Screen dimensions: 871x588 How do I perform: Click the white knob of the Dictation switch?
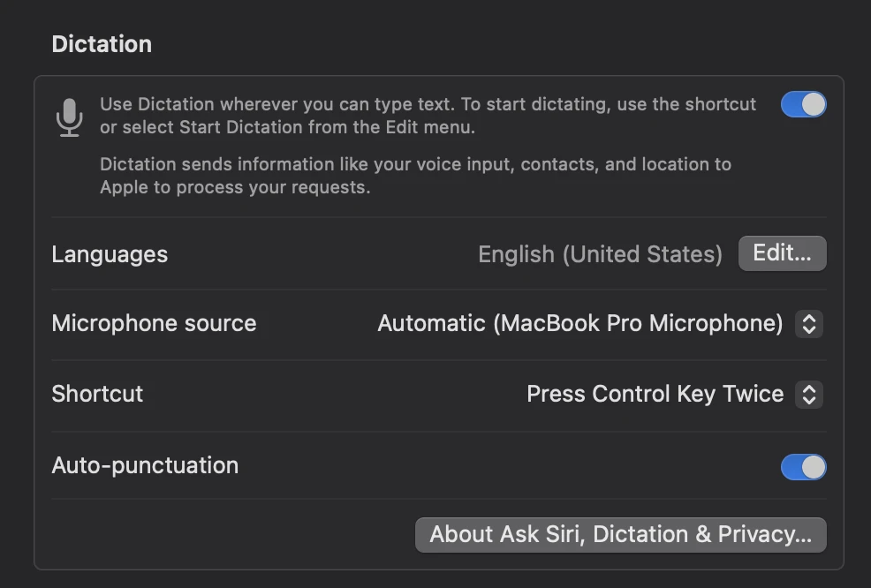point(814,104)
